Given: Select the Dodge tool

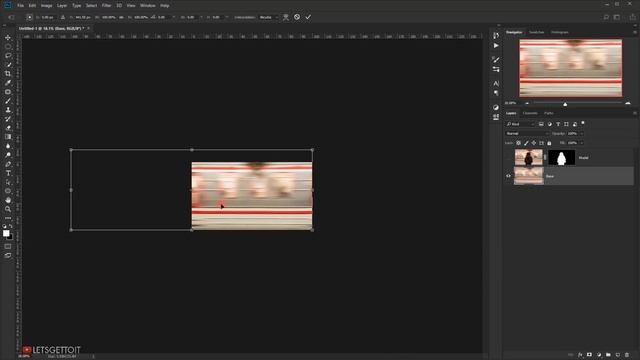Looking at the screenshot, I should (x=8, y=155).
